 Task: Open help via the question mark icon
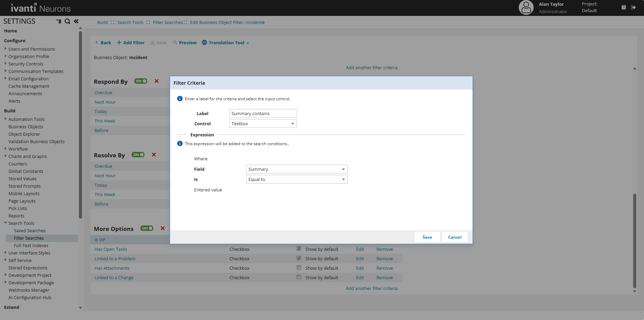623,7
